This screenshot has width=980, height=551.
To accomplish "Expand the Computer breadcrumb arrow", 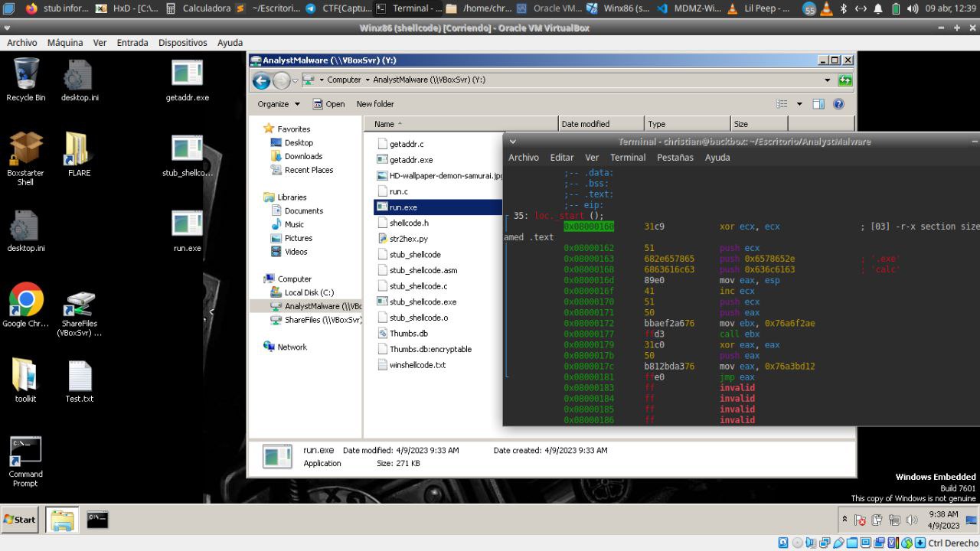I will pyautogui.click(x=367, y=80).
